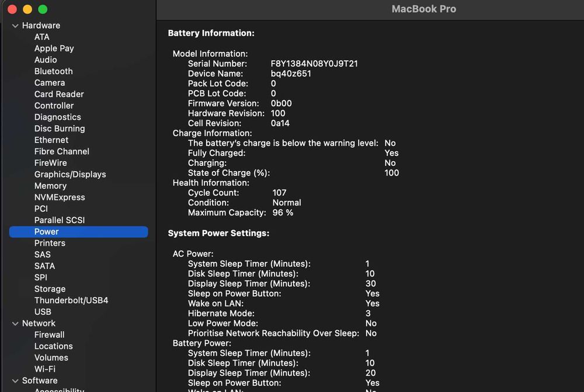Click the Network category label
This screenshot has width=584, height=392.
click(x=39, y=324)
